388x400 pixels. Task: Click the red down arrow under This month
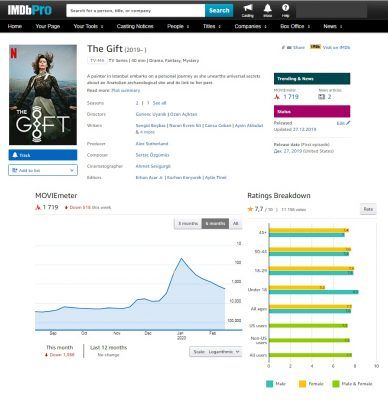[46, 355]
